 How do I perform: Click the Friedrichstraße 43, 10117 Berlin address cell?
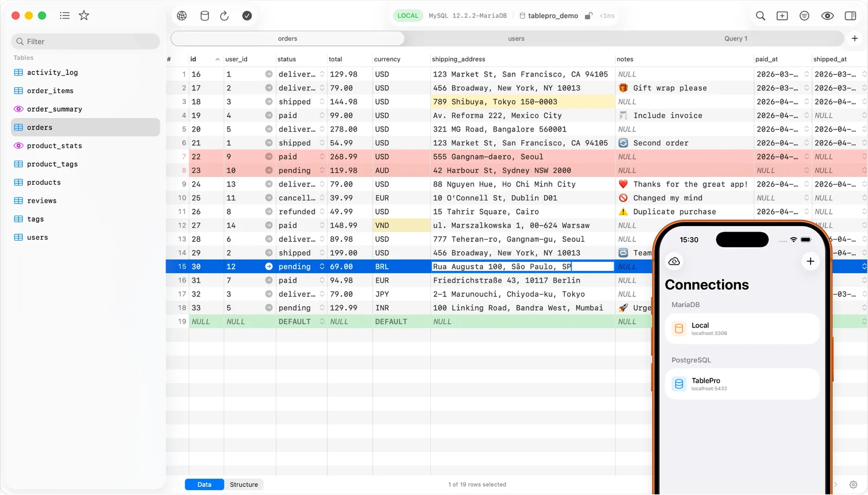coord(523,280)
